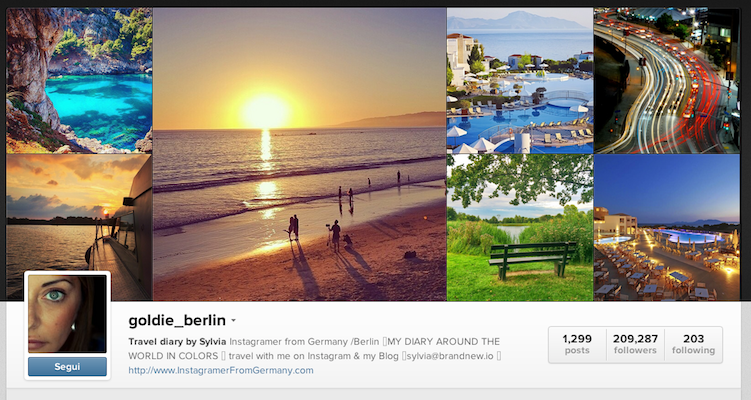Viewport: 751px width, 400px height.
Task: Open the 209,287 followers list
Action: pyautogui.click(x=635, y=344)
